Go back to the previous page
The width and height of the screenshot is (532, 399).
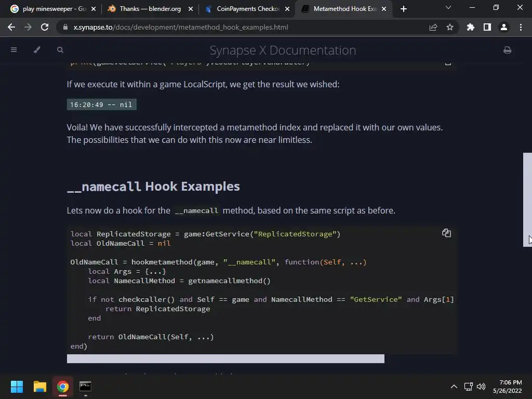[x=11, y=27]
